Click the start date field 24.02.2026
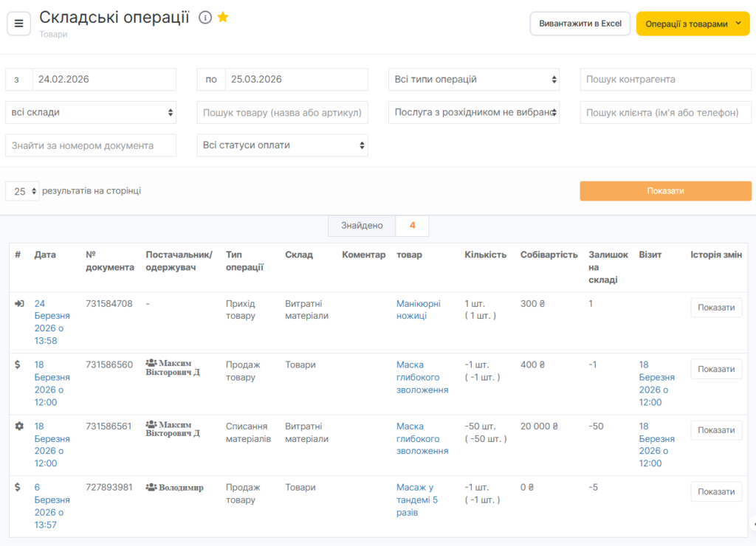756x546 pixels. pyautogui.click(x=103, y=80)
